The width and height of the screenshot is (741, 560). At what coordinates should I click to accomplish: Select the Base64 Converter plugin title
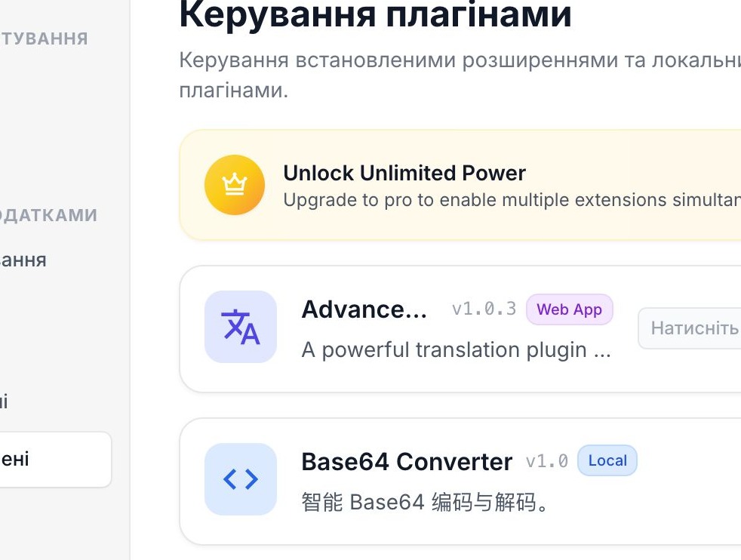click(x=407, y=462)
